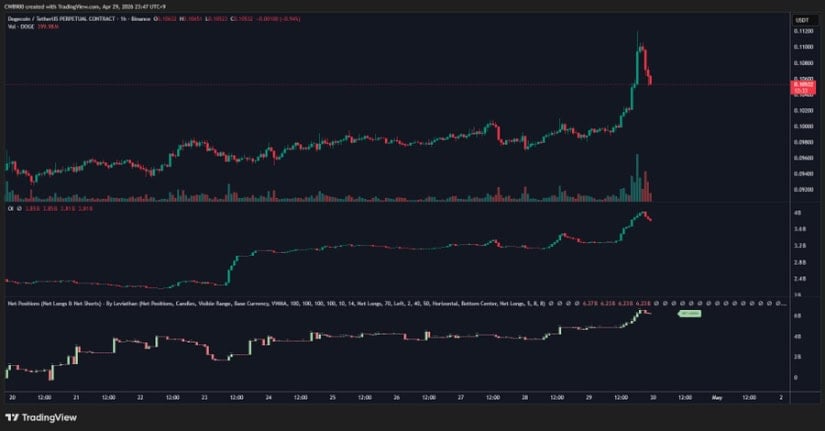Screen dimensions: 825x431
Task: Select the 30 date label on time axis
Action: [653, 398]
